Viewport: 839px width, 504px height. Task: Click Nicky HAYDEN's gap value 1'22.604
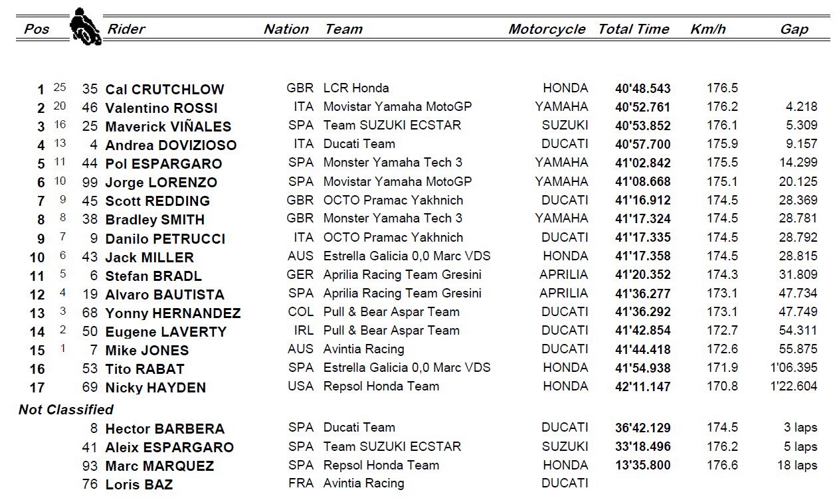pyautogui.click(x=794, y=386)
